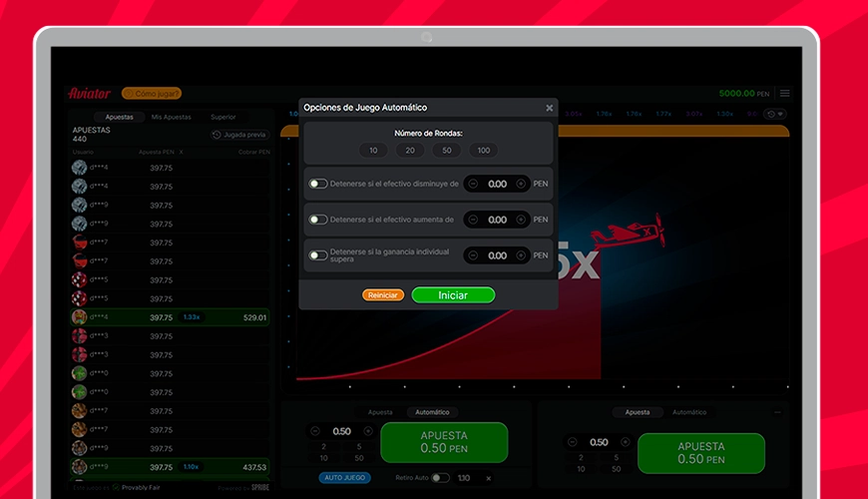Open the hamburger menu next to the balance
The height and width of the screenshot is (499, 868).
coord(784,93)
